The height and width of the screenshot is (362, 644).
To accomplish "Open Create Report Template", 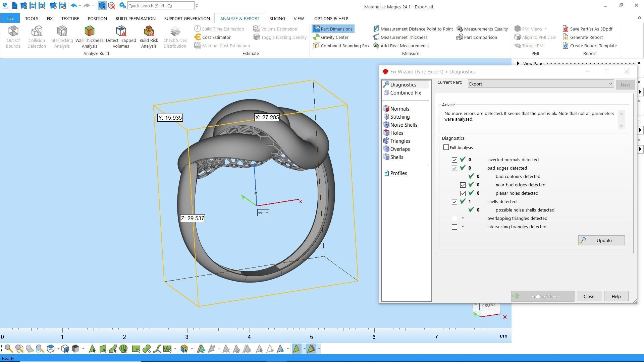I will [x=590, y=46].
